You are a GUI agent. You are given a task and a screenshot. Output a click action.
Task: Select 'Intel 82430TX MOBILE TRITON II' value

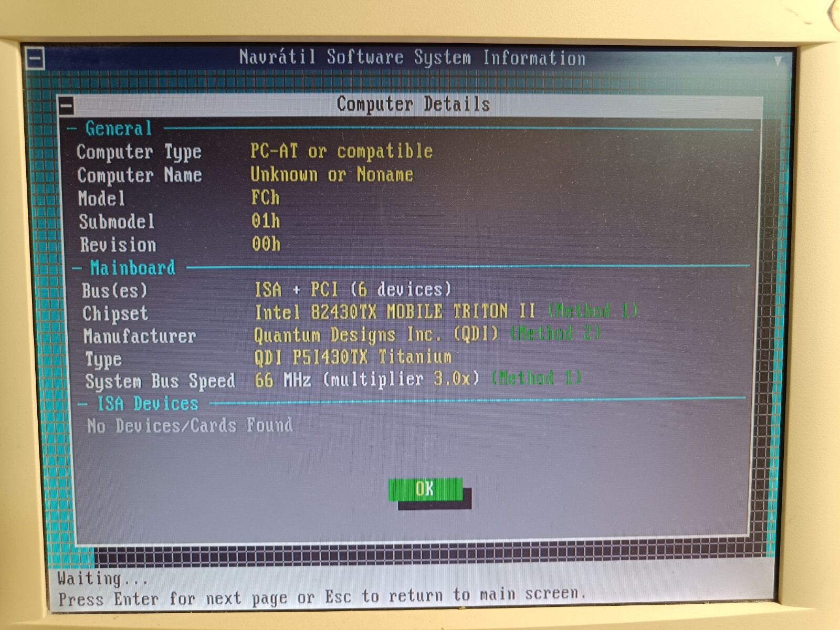point(395,312)
